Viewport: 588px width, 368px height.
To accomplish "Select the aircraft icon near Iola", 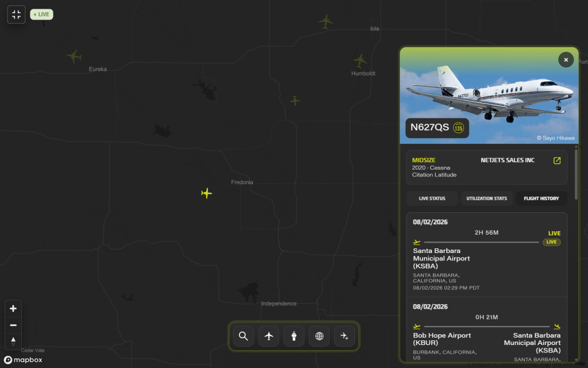I will tap(326, 21).
